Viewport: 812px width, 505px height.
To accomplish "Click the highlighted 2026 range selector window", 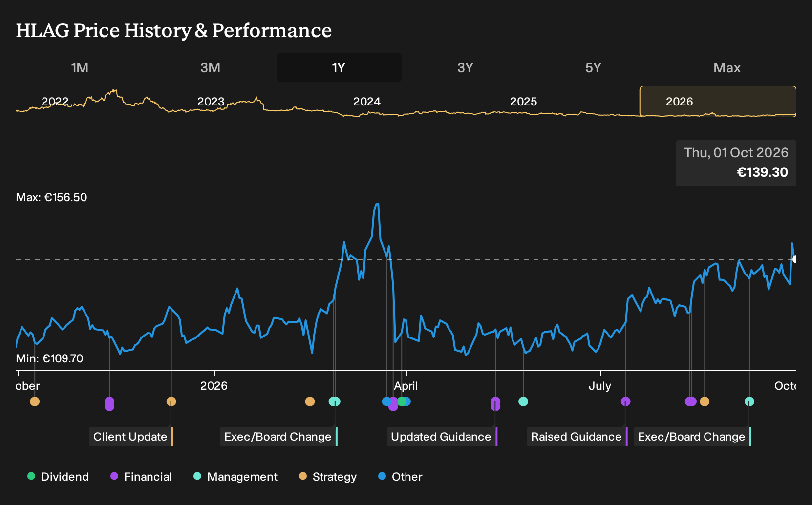I will tap(718, 102).
